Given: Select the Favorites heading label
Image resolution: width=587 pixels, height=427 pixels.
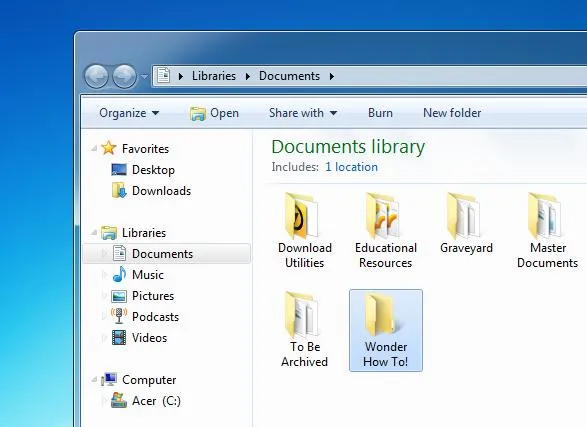Looking at the screenshot, I should pyautogui.click(x=145, y=149).
